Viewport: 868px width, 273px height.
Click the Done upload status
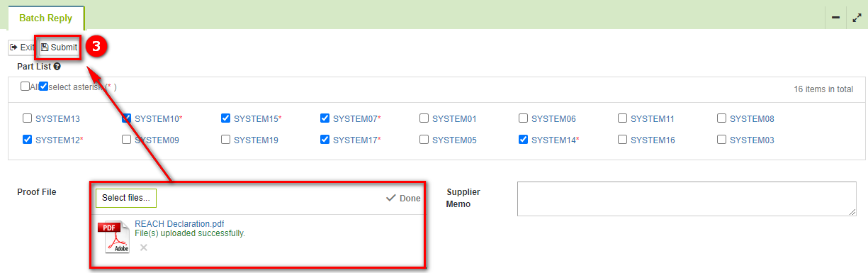[x=403, y=198]
